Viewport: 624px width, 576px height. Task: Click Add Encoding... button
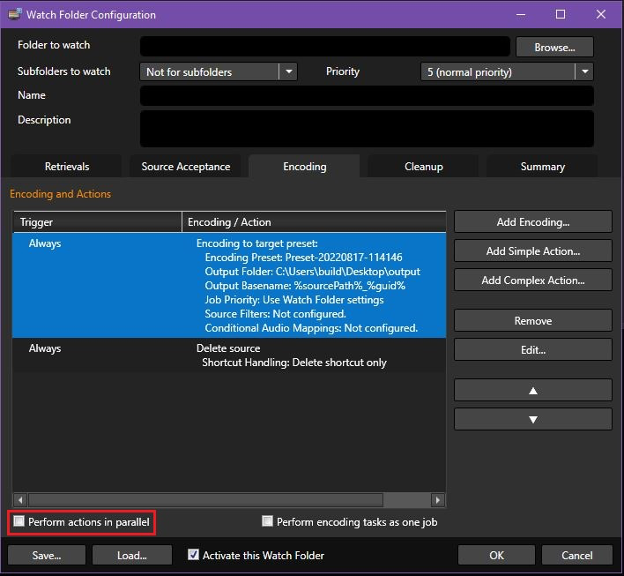pyautogui.click(x=533, y=222)
